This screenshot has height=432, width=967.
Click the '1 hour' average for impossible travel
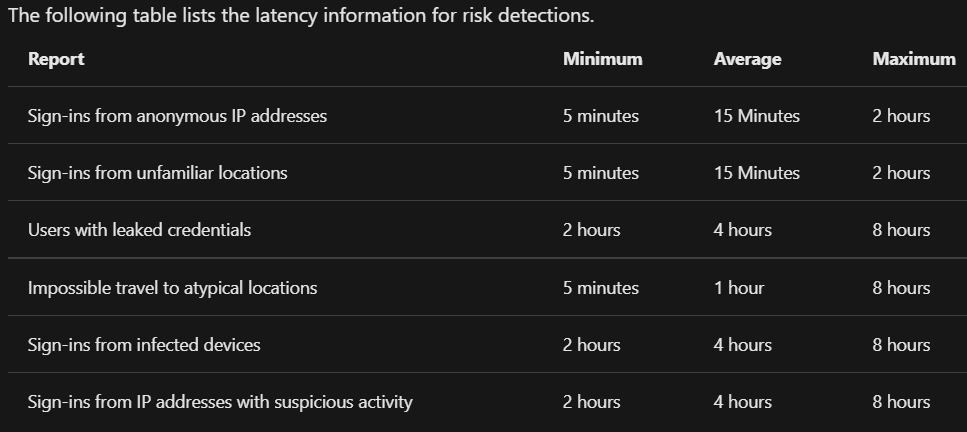pyautogui.click(x=738, y=288)
